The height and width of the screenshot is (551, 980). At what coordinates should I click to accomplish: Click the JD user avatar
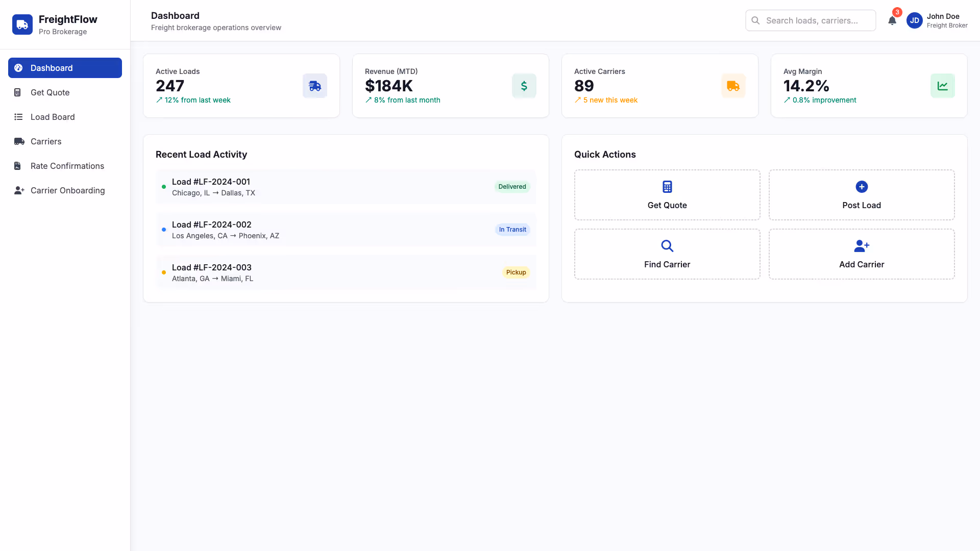(x=914, y=21)
